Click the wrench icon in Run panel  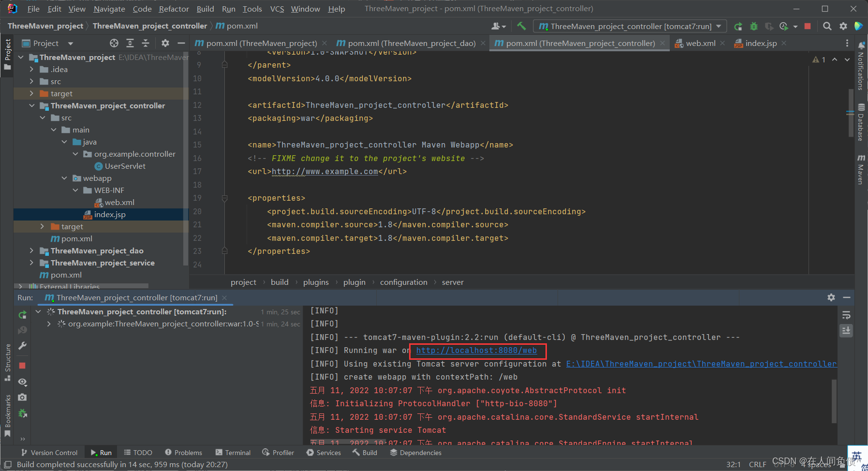click(22, 346)
